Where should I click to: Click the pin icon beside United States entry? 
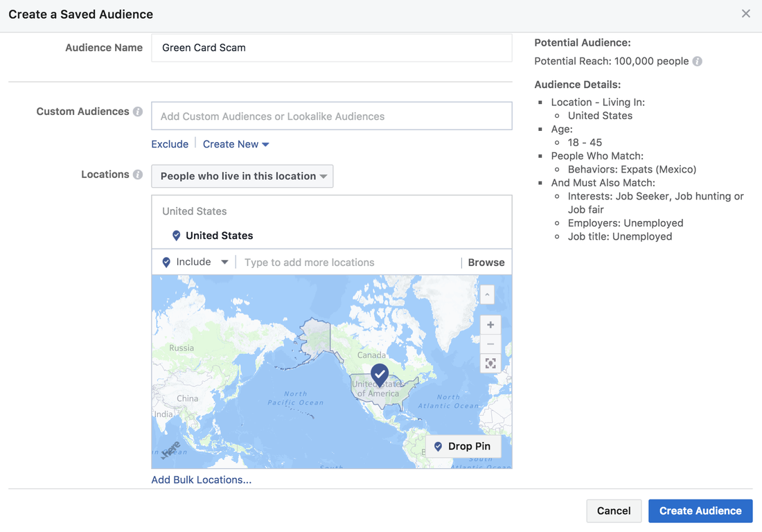pos(177,236)
